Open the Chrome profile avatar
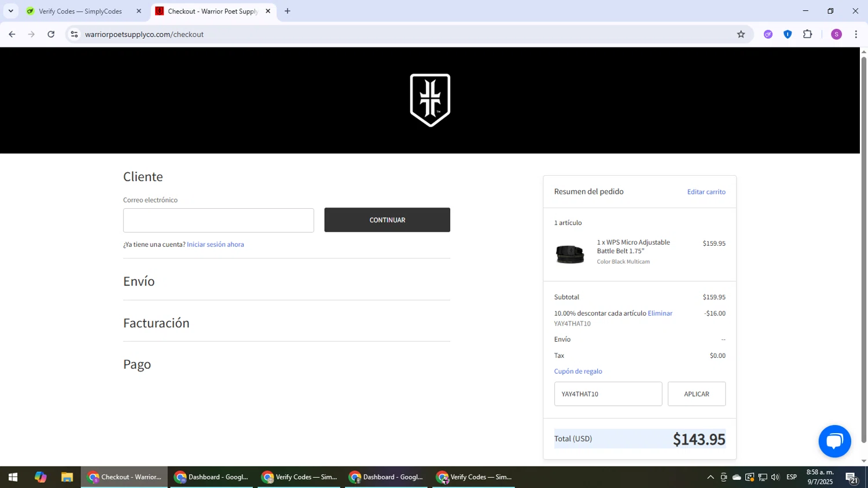 836,34
